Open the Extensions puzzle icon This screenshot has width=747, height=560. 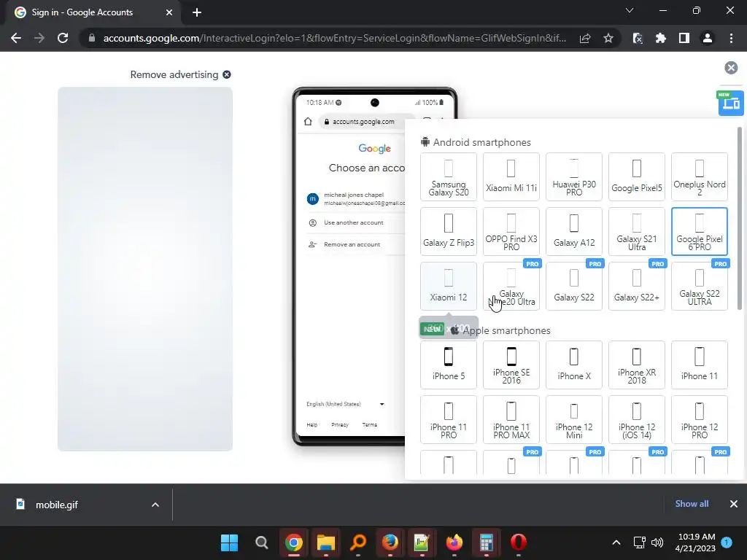click(661, 38)
